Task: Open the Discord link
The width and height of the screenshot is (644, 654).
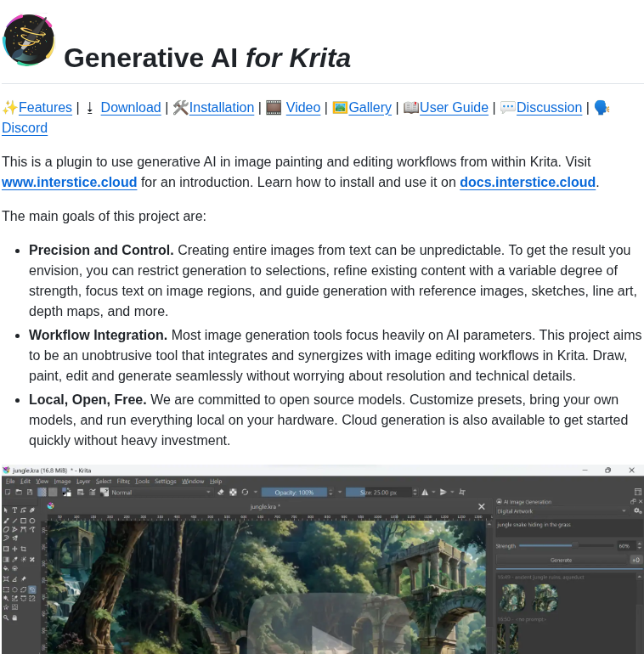Action: [25, 127]
